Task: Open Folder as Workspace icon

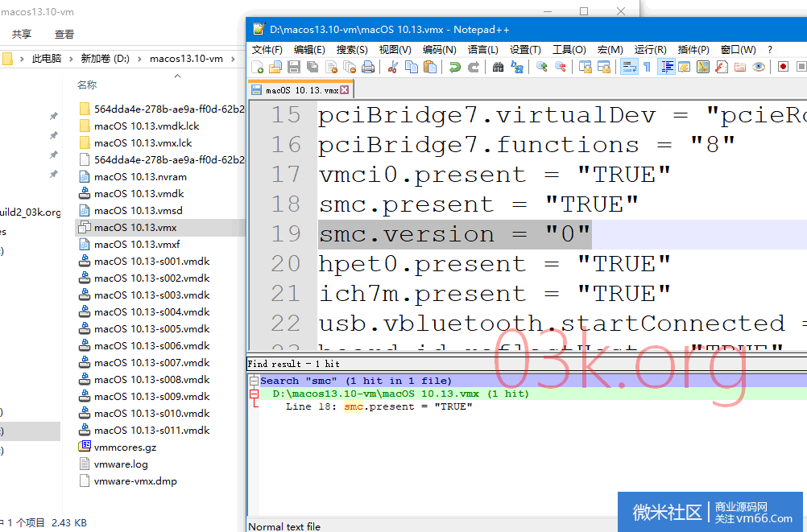Action: (x=740, y=67)
